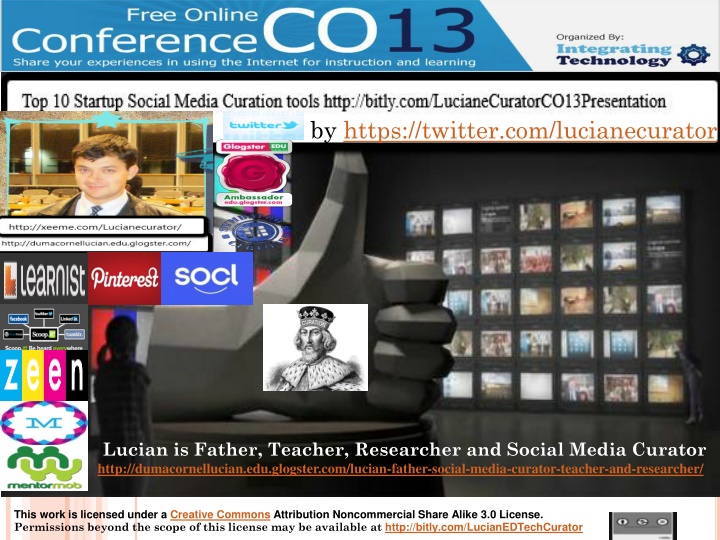The image size is (720, 540).
Task: Click the blue circular seal under Glogster
Action: (254, 231)
